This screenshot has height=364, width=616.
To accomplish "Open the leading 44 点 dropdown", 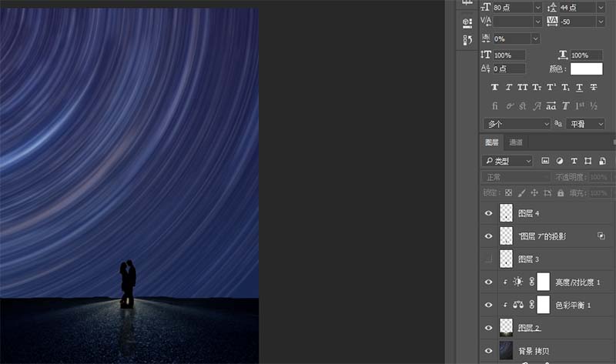I will tap(601, 8).
